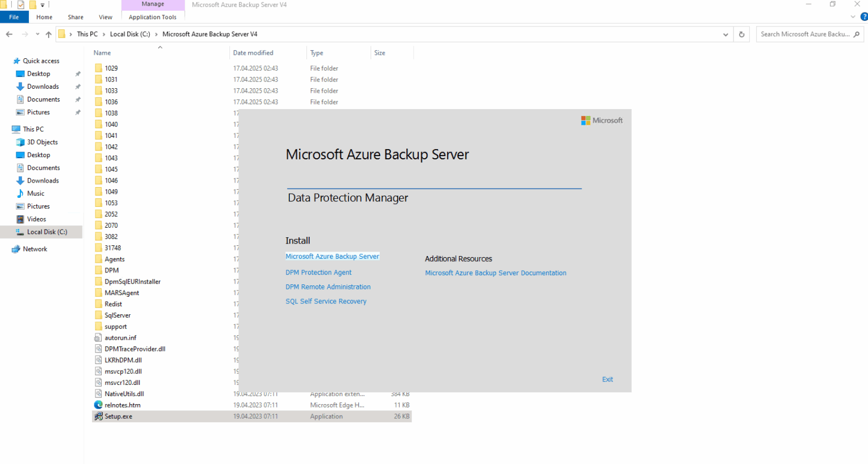Screen dimensions: 868x464
Task: Click inside the search box
Action: pos(802,34)
